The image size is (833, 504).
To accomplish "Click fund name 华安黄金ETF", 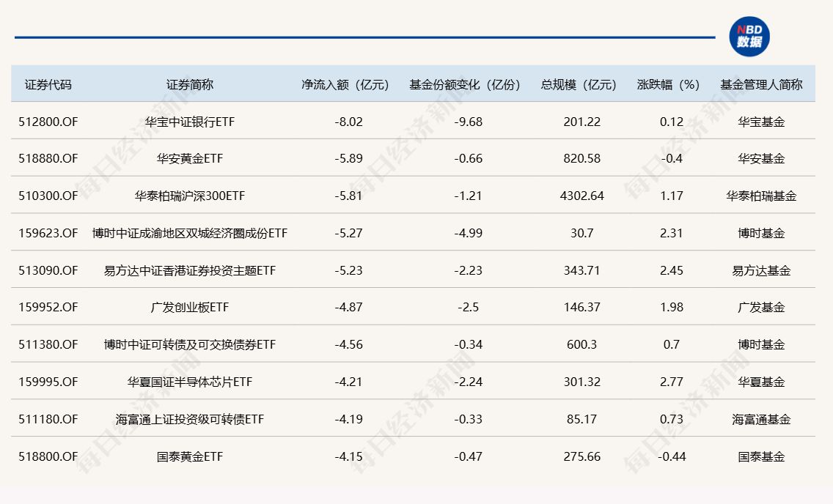I will point(190,159).
